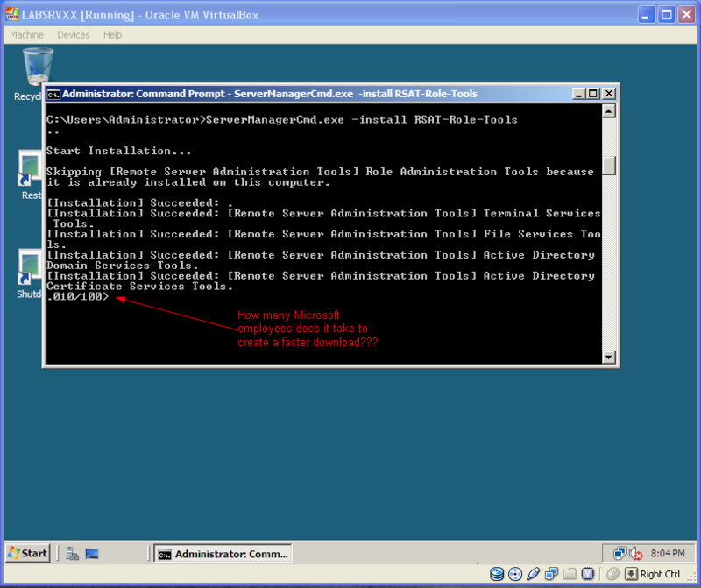Click the mouse integration indicator icon

point(612,574)
